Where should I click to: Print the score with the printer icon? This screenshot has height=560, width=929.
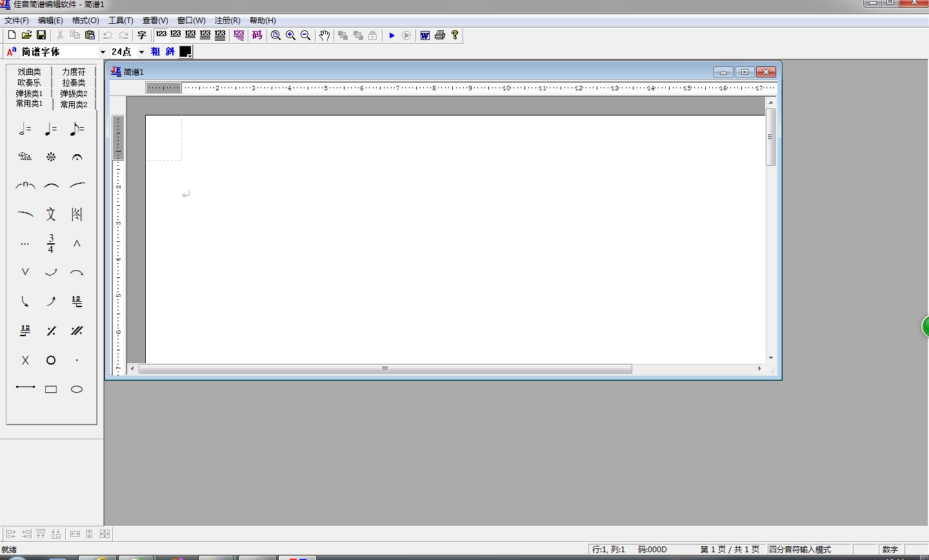(x=440, y=35)
